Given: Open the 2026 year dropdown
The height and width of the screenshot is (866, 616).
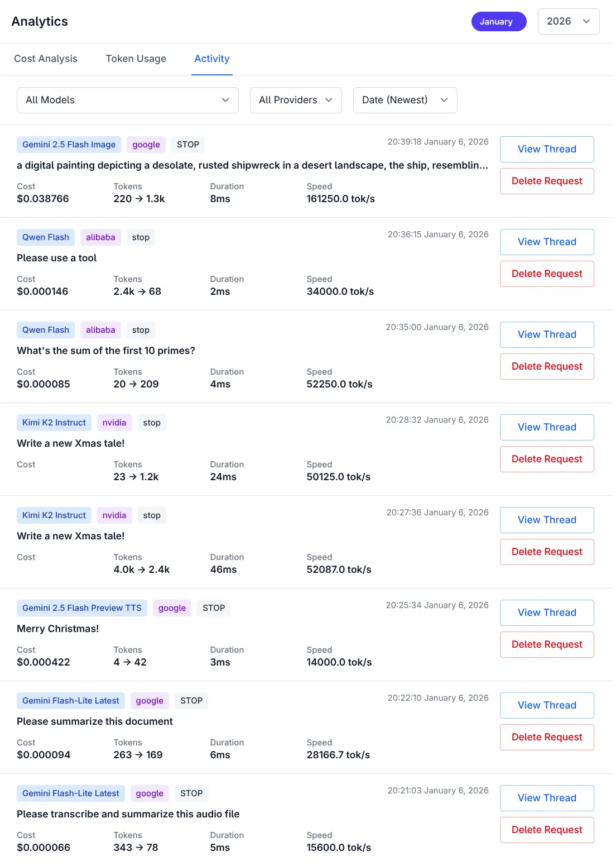Looking at the screenshot, I should tap(568, 21).
